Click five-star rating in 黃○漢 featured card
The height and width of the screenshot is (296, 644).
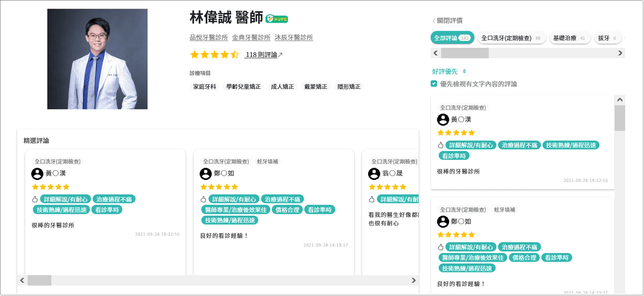(x=50, y=187)
